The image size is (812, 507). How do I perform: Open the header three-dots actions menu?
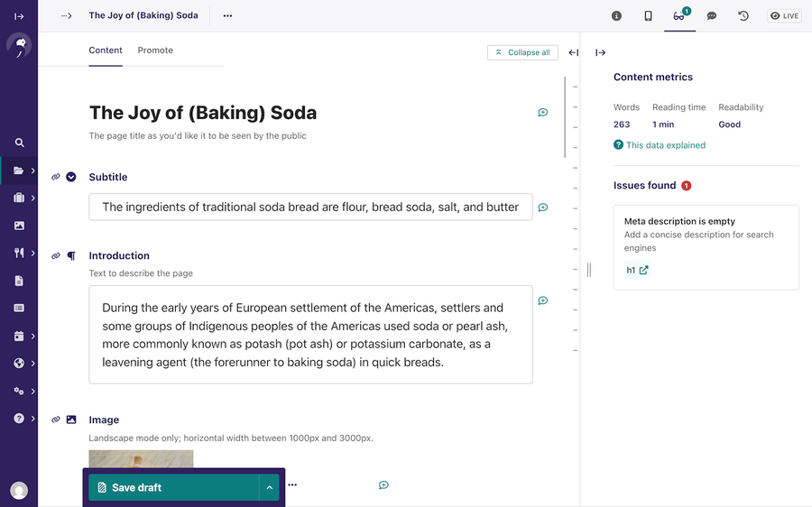(227, 15)
